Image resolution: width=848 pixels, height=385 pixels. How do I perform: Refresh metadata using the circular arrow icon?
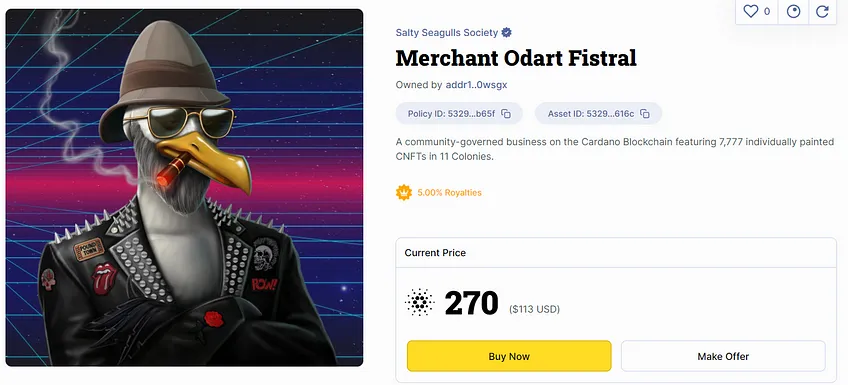823,11
